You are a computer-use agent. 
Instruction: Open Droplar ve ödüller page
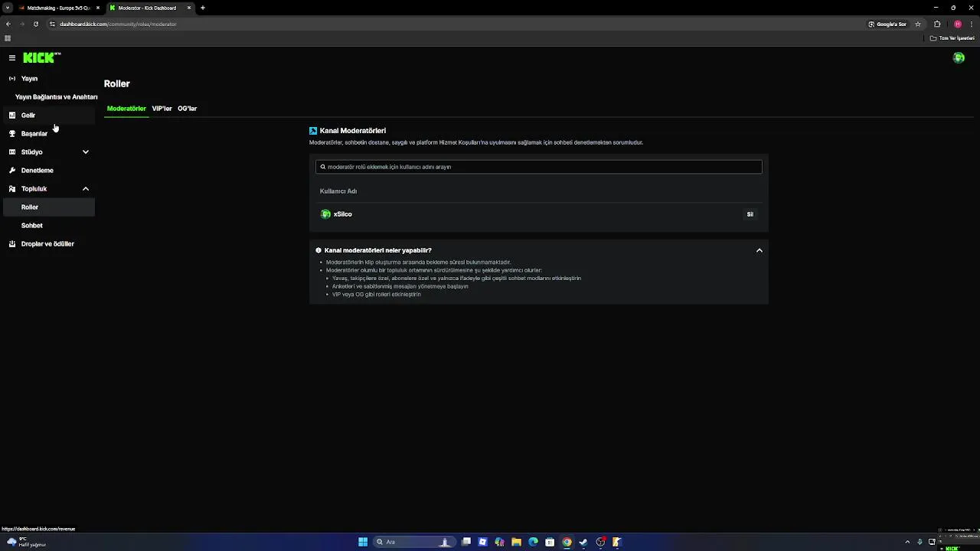point(51,243)
